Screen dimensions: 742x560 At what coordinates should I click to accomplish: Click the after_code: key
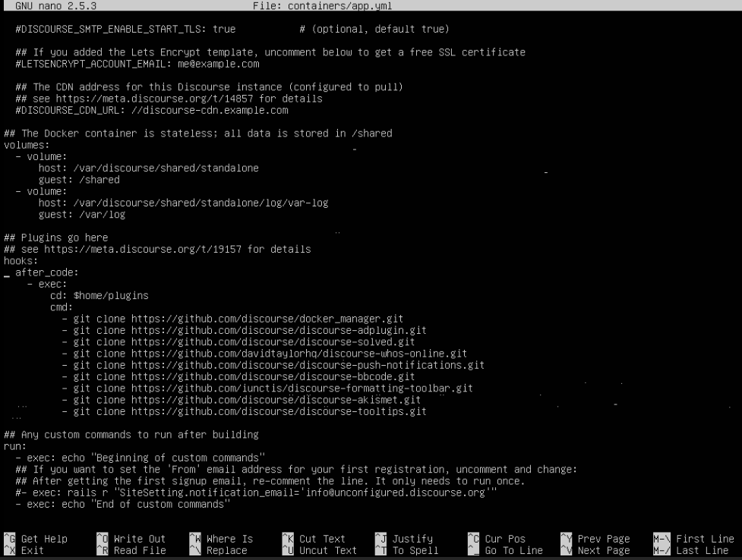click(x=47, y=272)
